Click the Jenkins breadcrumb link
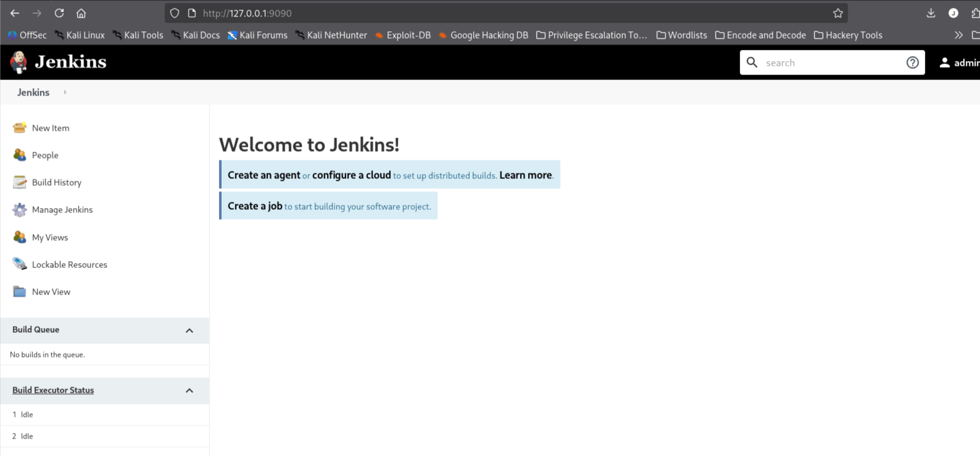Viewport: 980px width, 456px height. click(x=33, y=92)
